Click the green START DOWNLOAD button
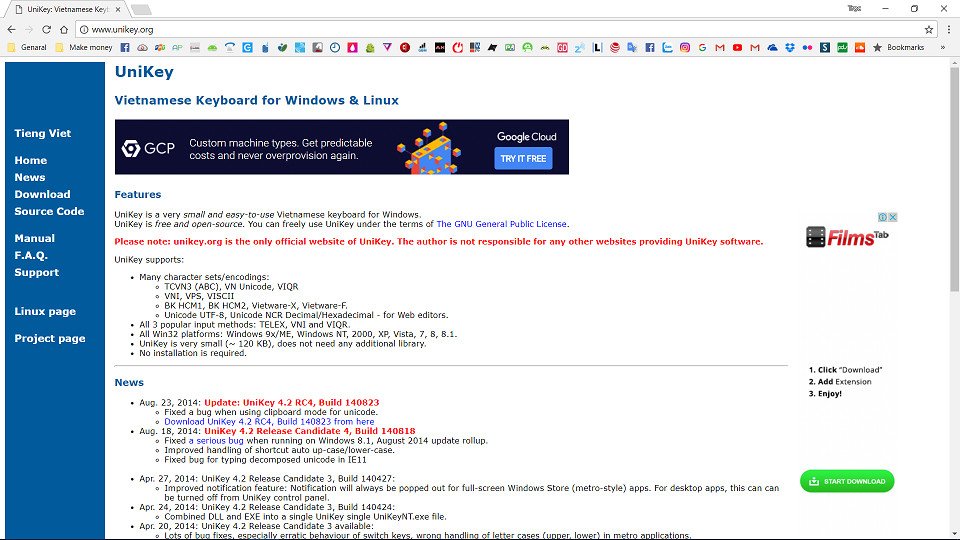 pos(847,481)
